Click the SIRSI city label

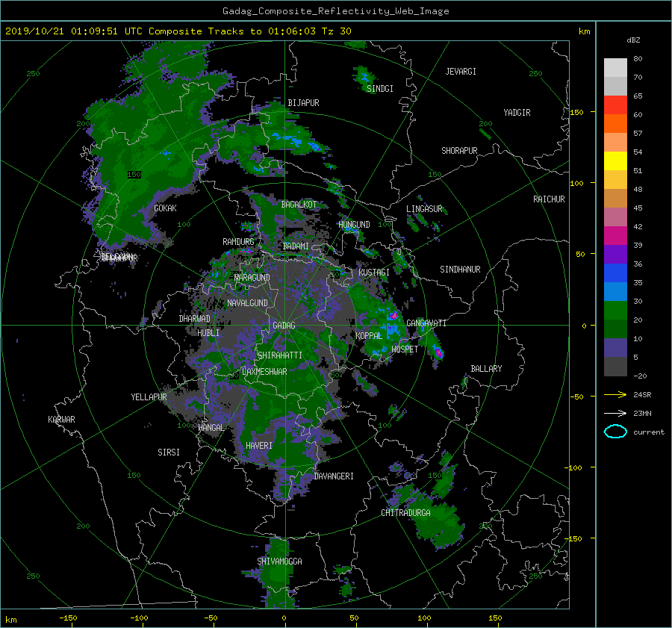click(x=169, y=453)
